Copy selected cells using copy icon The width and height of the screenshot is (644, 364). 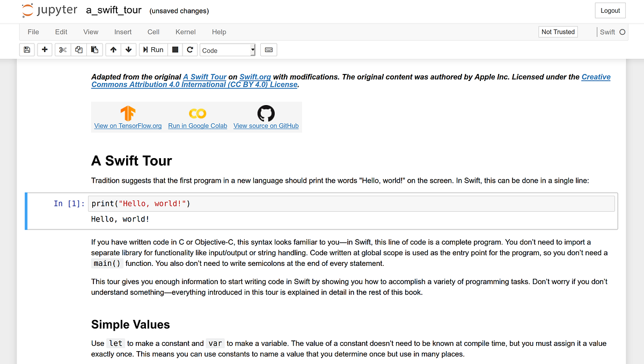pyautogui.click(x=78, y=49)
